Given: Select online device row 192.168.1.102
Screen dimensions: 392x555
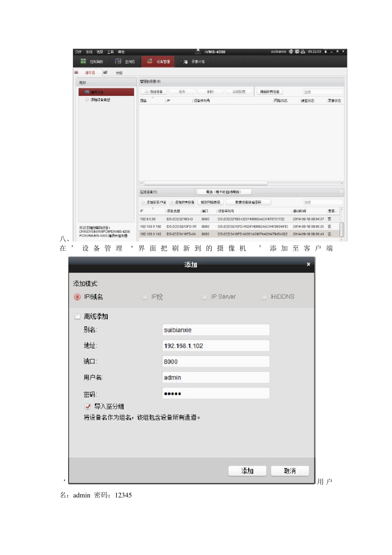Looking at the screenshot, I should pyautogui.click(x=239, y=227).
